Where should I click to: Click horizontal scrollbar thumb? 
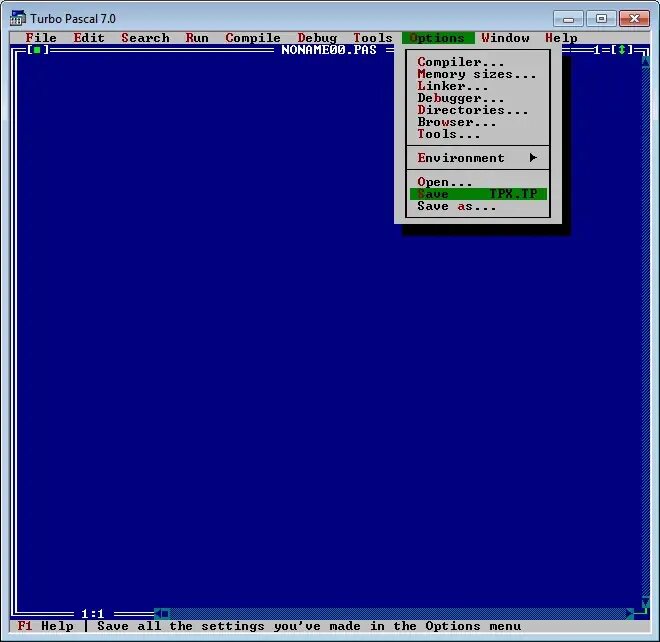pyautogui.click(x=165, y=614)
